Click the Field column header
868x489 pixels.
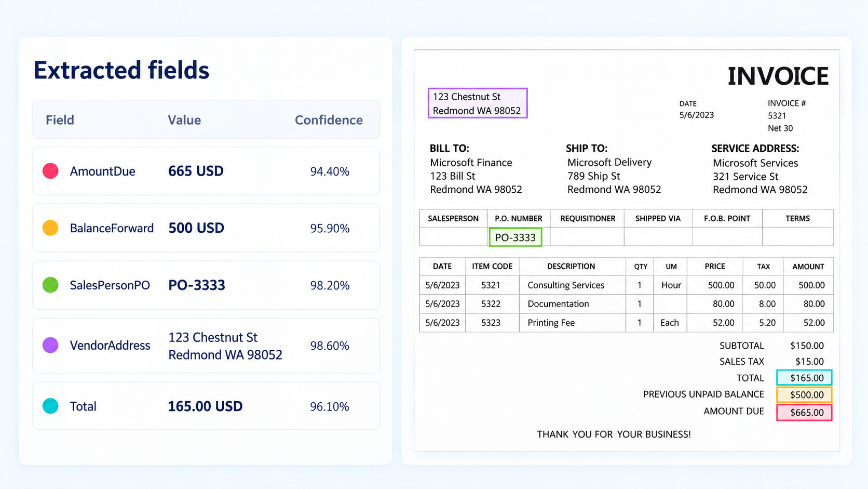60,120
